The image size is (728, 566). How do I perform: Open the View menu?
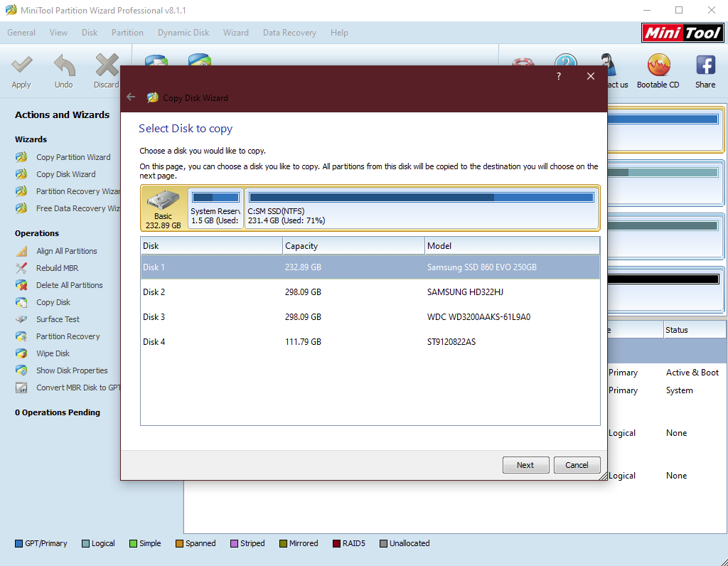(x=58, y=33)
